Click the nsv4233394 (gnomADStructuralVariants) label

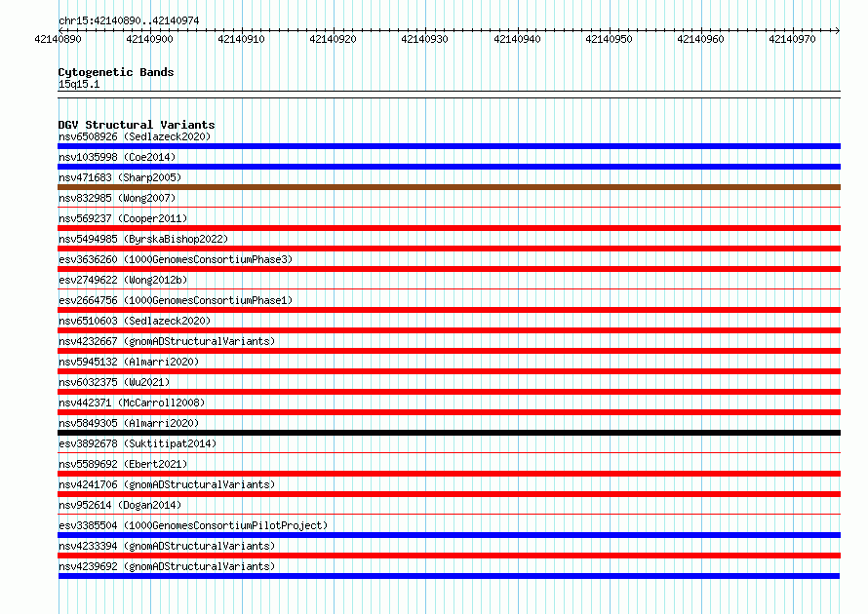[167, 546]
